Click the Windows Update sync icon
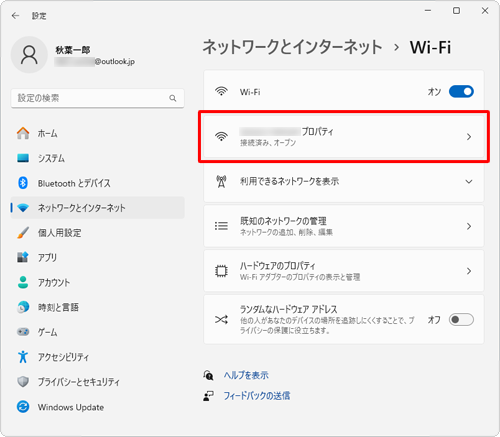Image resolution: width=500 pixels, height=437 pixels. [23, 407]
